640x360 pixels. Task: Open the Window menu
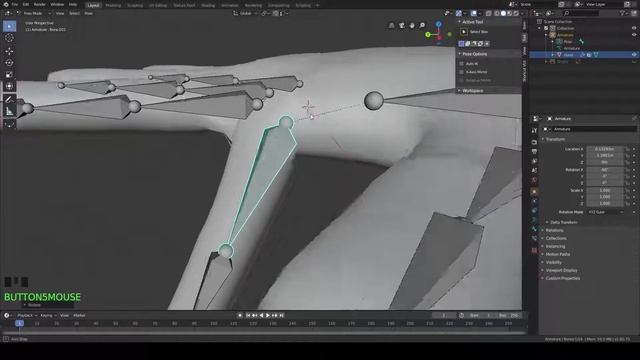[x=57, y=4]
